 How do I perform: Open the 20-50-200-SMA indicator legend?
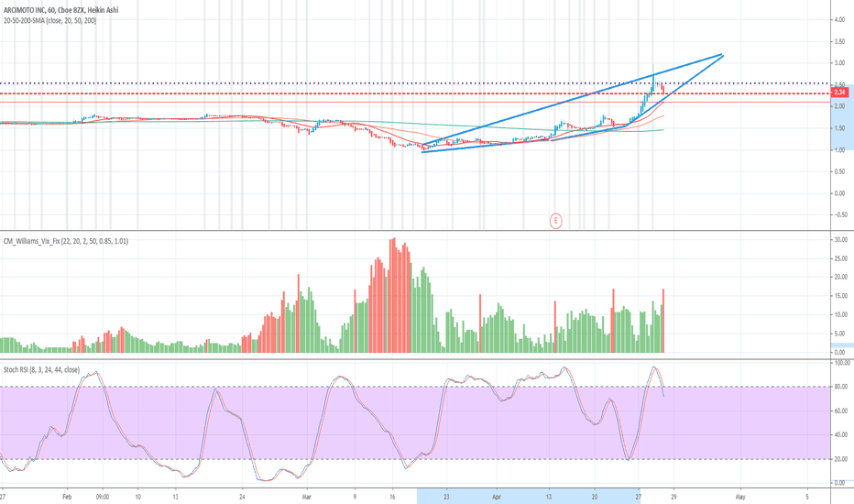coord(49,21)
